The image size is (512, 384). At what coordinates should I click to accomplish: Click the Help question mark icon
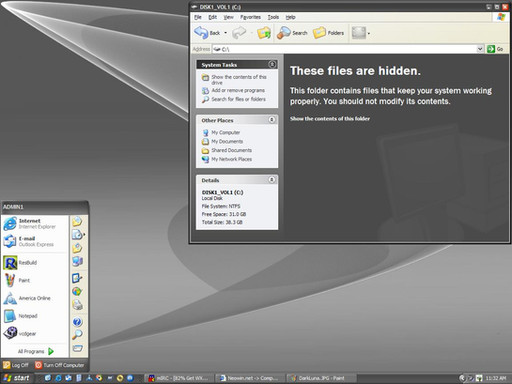[x=77, y=322]
